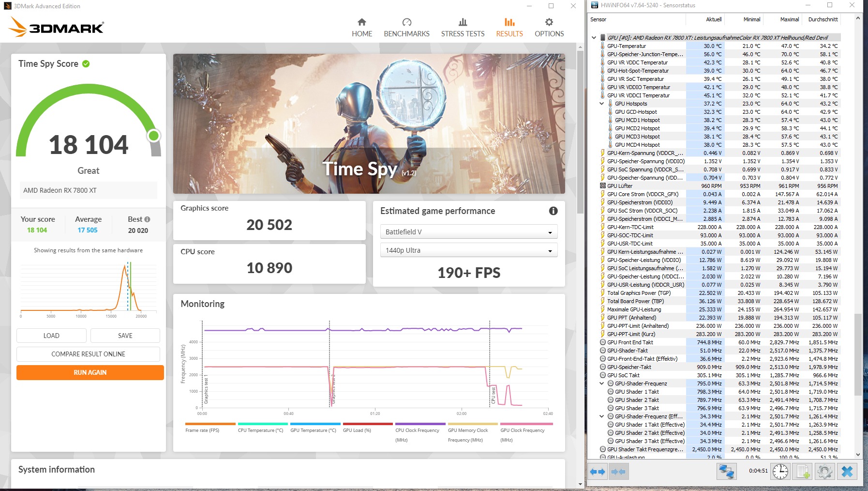Click the 3DMark icon in the title bar

tap(7, 6)
